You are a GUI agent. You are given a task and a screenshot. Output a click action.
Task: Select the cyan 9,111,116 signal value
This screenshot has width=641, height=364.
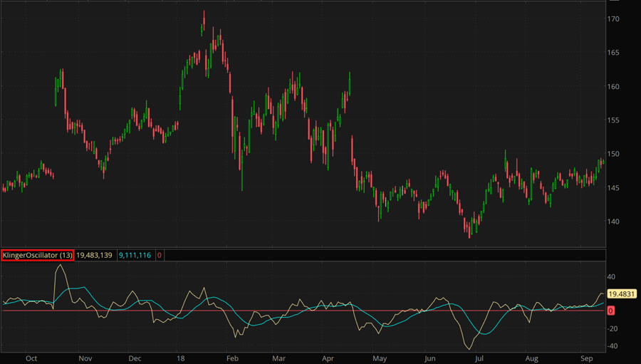pos(134,255)
